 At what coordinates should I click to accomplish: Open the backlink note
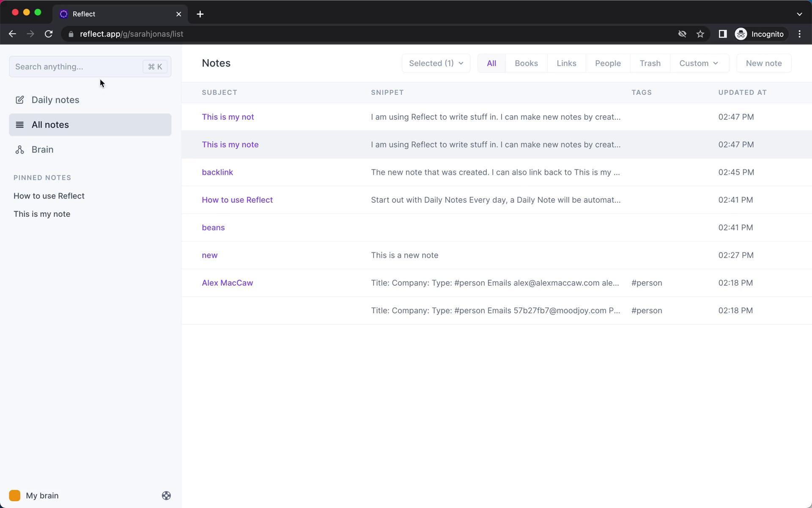coord(217,172)
